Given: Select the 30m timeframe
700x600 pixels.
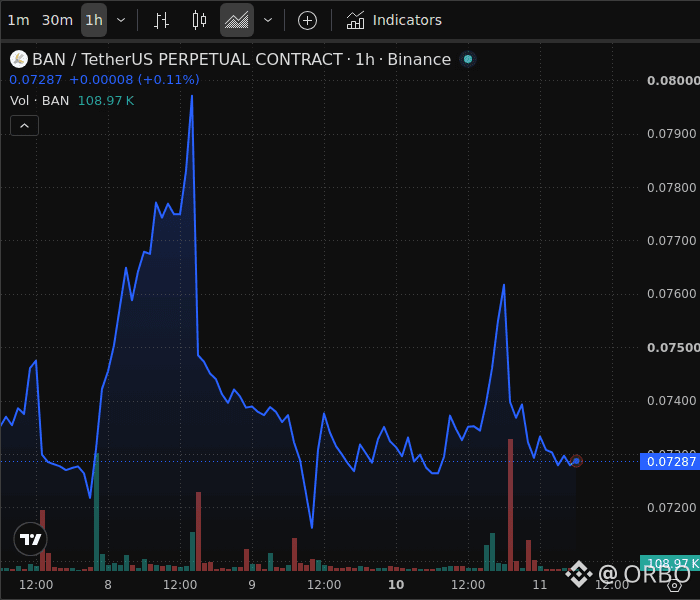Looking at the screenshot, I should (57, 20).
